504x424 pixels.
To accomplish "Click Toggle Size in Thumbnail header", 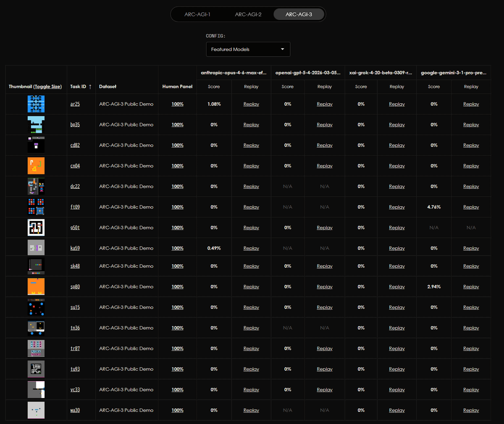I will 47,87.
